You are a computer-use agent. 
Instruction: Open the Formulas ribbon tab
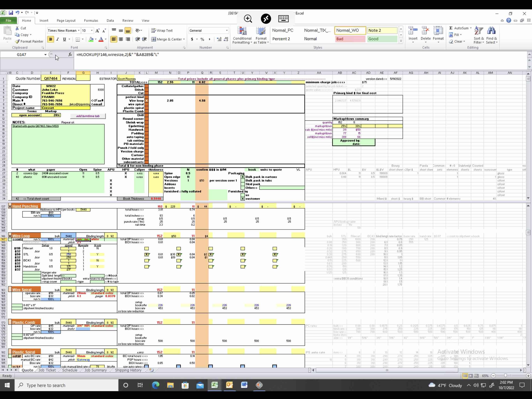click(x=91, y=21)
